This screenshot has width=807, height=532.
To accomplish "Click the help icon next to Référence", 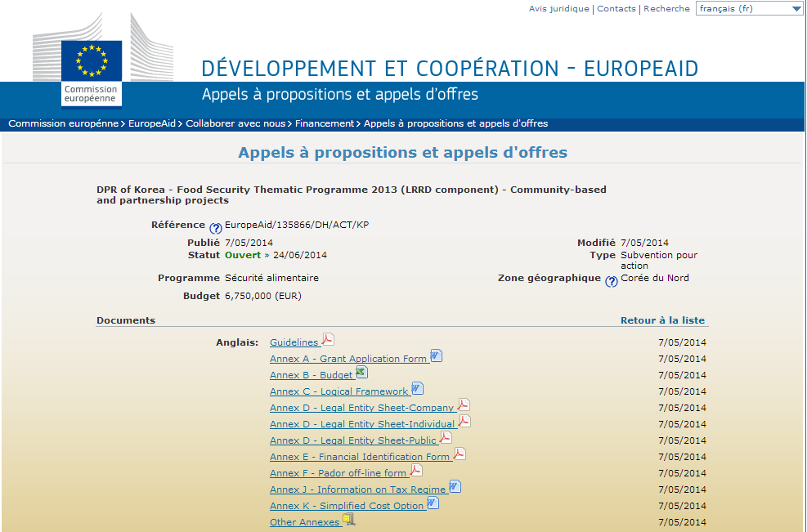I will pos(216,229).
